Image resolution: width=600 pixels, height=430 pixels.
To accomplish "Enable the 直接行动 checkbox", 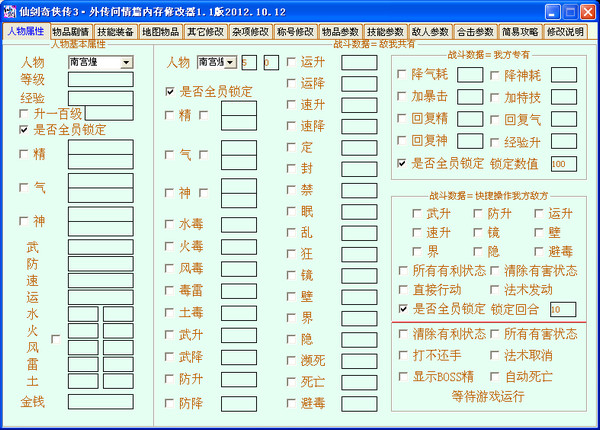I will tap(403, 290).
